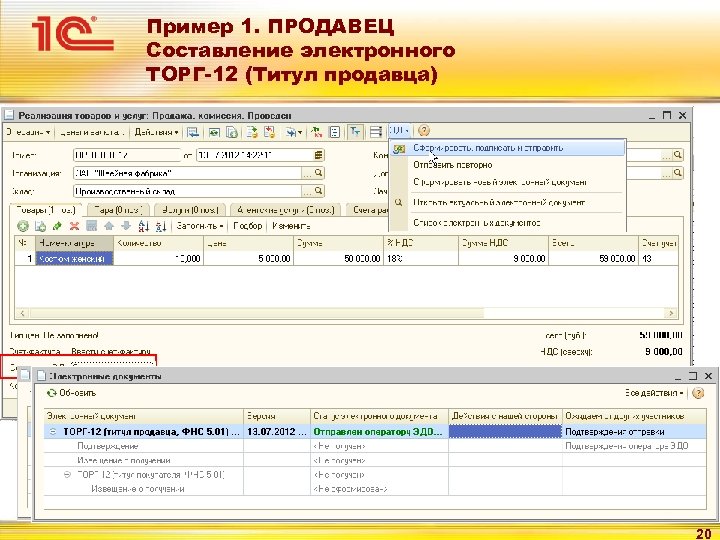Click the Количество cell showing 10,000

(158, 259)
